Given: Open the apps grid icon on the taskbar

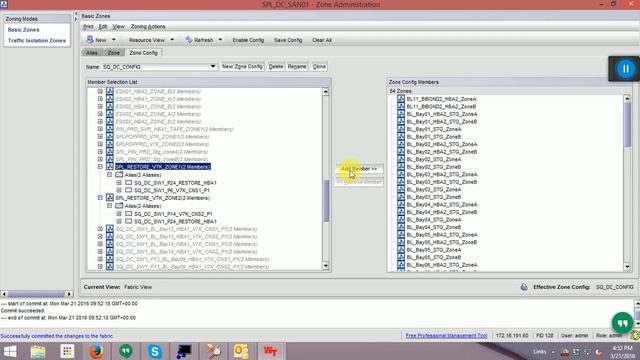Looking at the screenshot, I should (67, 351).
